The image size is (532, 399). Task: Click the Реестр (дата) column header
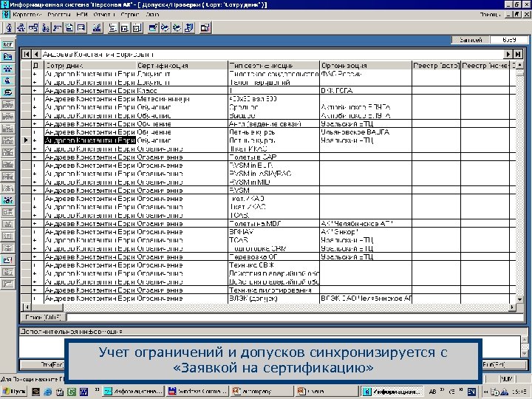437,65
